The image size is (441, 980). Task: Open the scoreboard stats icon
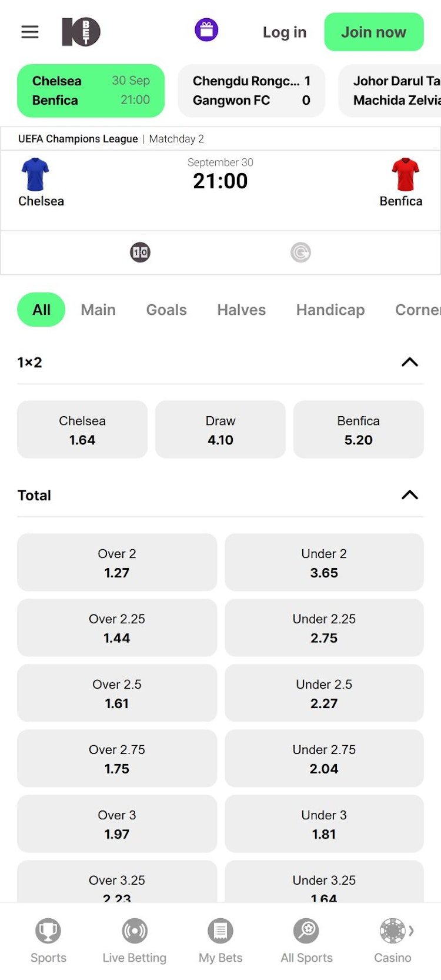[140, 253]
